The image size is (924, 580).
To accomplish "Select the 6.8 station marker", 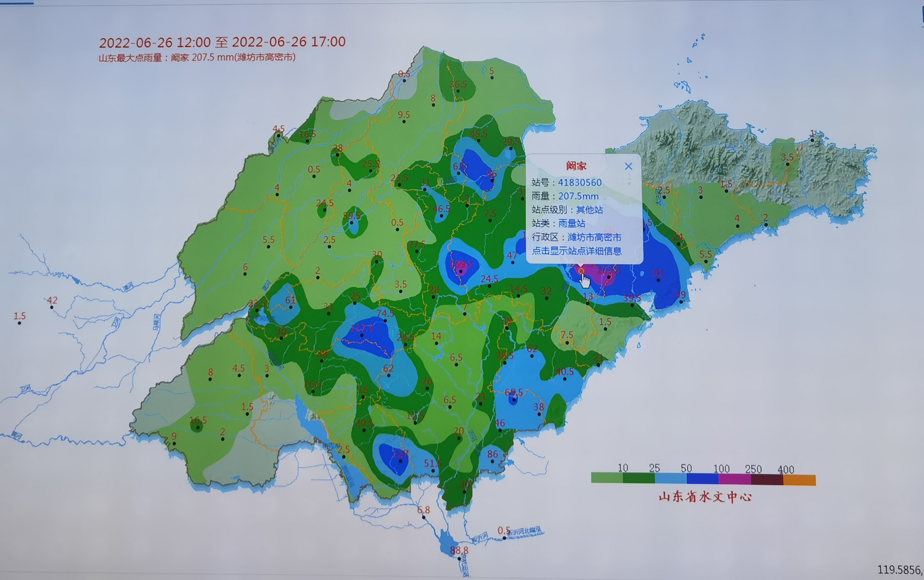I will click(x=424, y=517).
